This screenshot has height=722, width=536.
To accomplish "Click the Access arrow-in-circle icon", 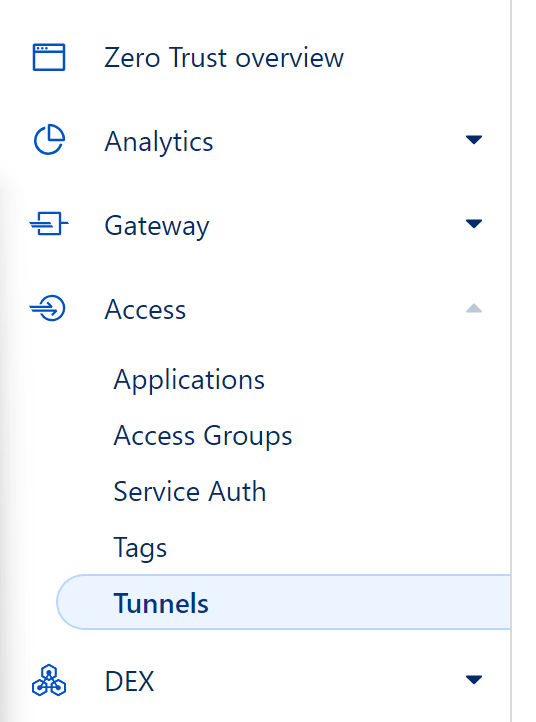I will click(x=48, y=308).
